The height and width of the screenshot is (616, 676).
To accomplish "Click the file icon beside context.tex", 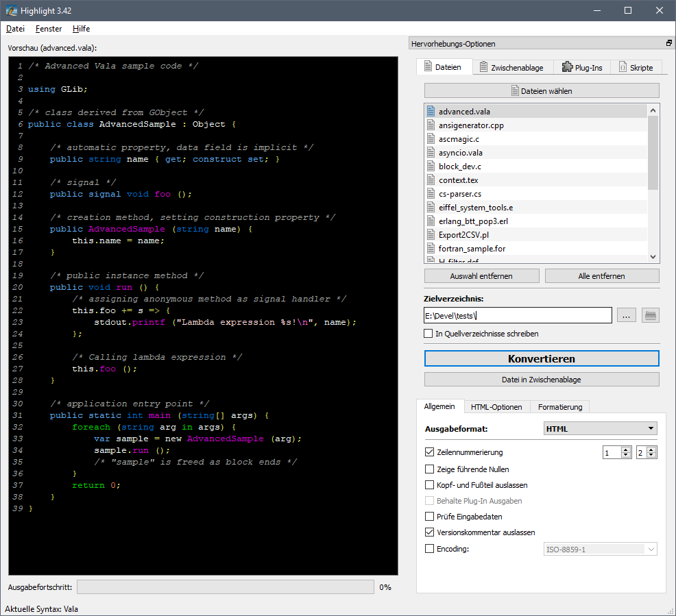I will click(x=431, y=180).
